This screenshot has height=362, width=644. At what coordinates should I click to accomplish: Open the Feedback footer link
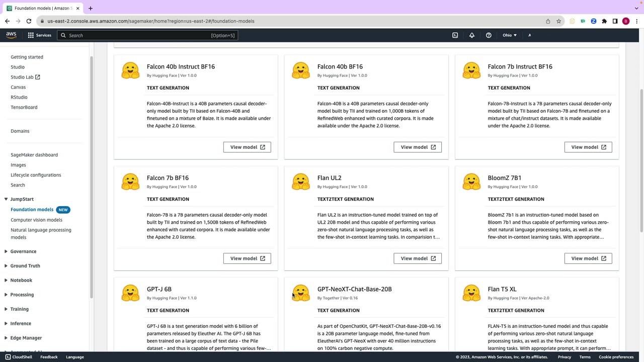(x=49, y=357)
